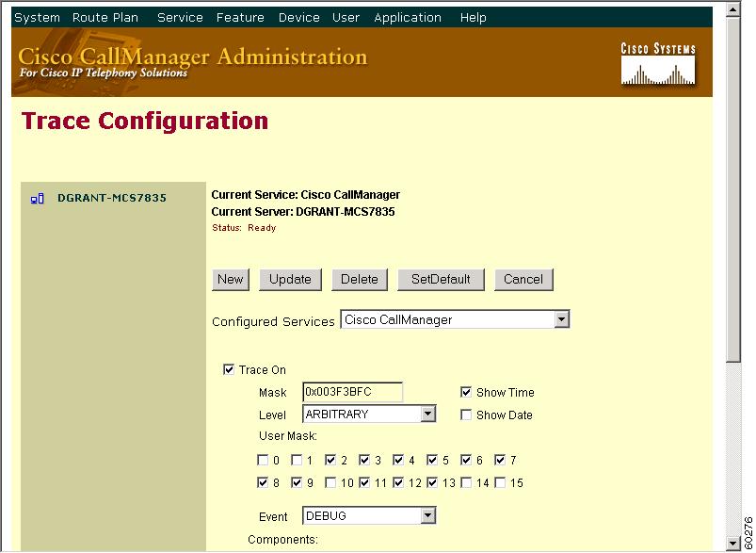This screenshot has height=553, width=756.
Task: Click the Current Service: Cisco CallManager text
Action: coord(306,194)
